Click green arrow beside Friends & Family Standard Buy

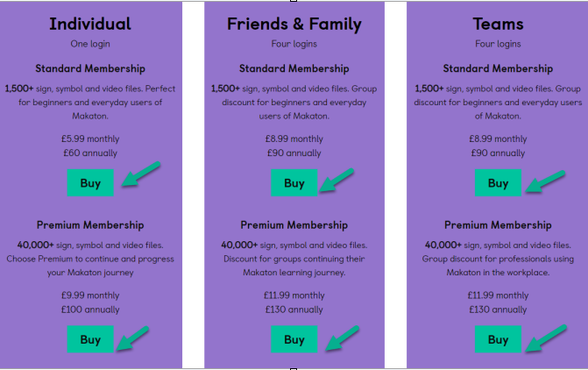pyautogui.click(x=337, y=181)
